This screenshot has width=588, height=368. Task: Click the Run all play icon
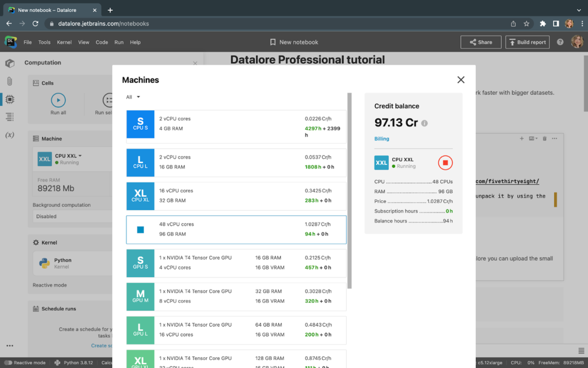pos(58,100)
